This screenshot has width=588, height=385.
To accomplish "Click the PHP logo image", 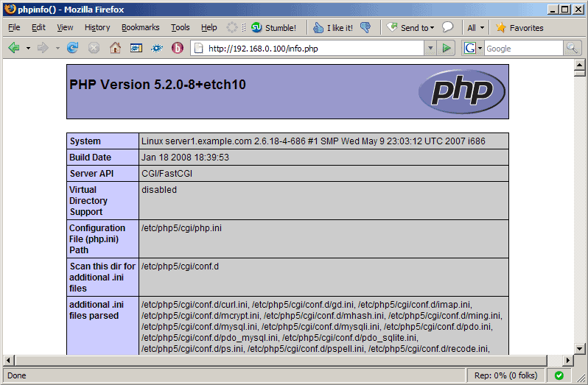I will (x=461, y=91).
